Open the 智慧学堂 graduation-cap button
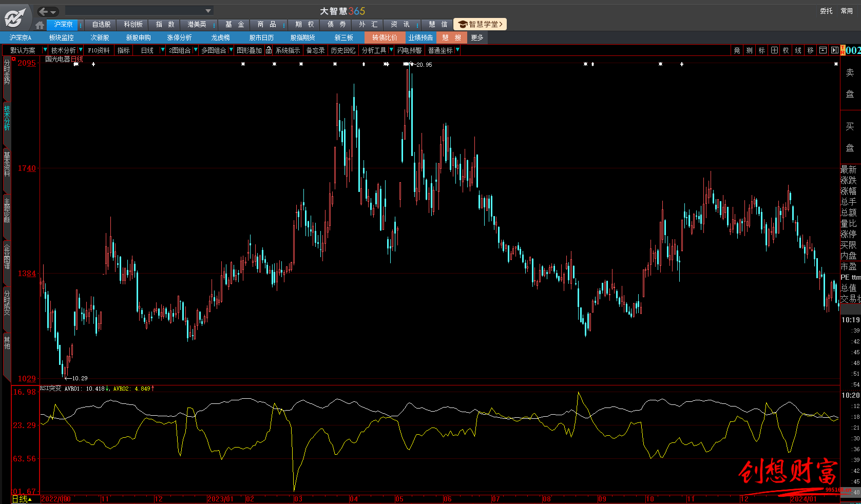Screen dimensions: 861x504 click(x=480, y=24)
